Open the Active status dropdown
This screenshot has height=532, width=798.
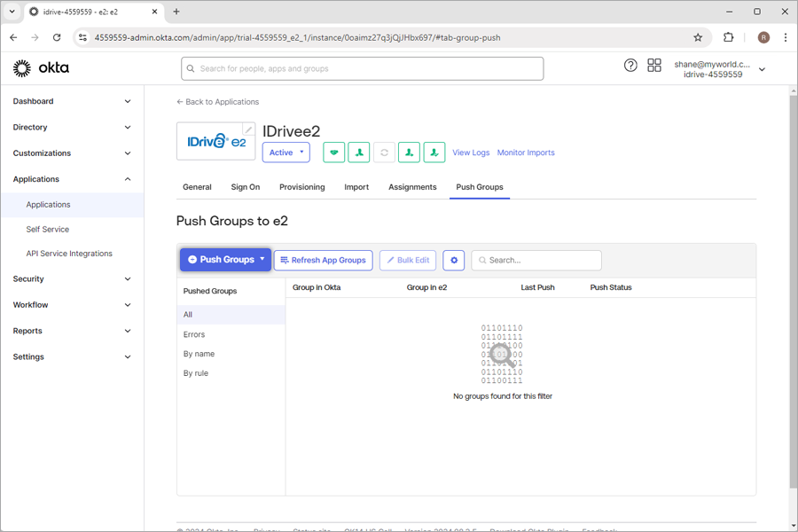[286, 153]
